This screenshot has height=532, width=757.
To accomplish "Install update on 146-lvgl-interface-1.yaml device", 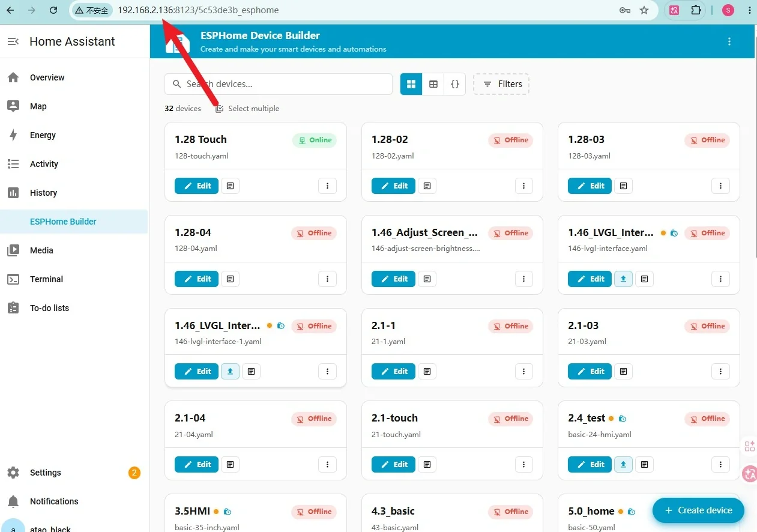I will (231, 372).
